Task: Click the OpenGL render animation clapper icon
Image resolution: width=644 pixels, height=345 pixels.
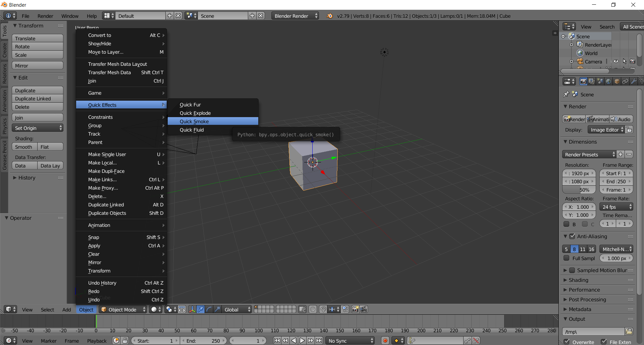Action: (364, 309)
